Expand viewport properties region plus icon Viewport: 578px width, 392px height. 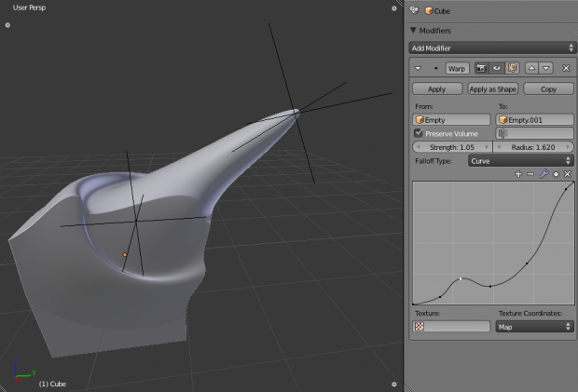click(x=394, y=8)
